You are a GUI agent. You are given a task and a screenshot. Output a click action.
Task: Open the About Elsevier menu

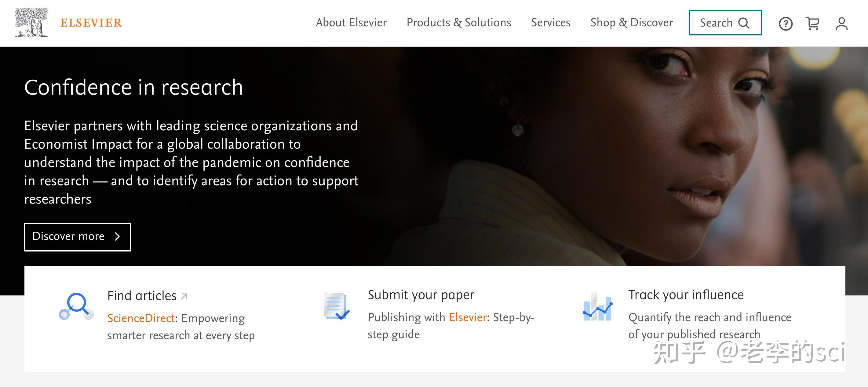coord(351,23)
